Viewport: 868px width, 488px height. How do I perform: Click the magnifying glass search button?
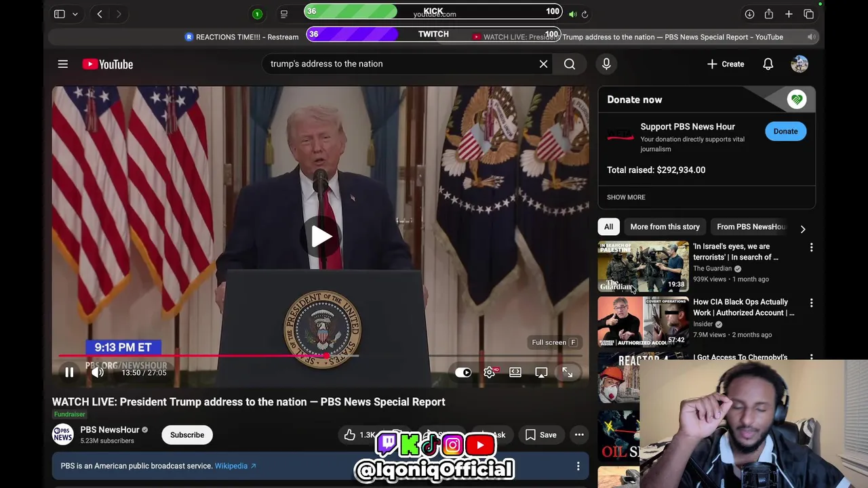point(570,64)
